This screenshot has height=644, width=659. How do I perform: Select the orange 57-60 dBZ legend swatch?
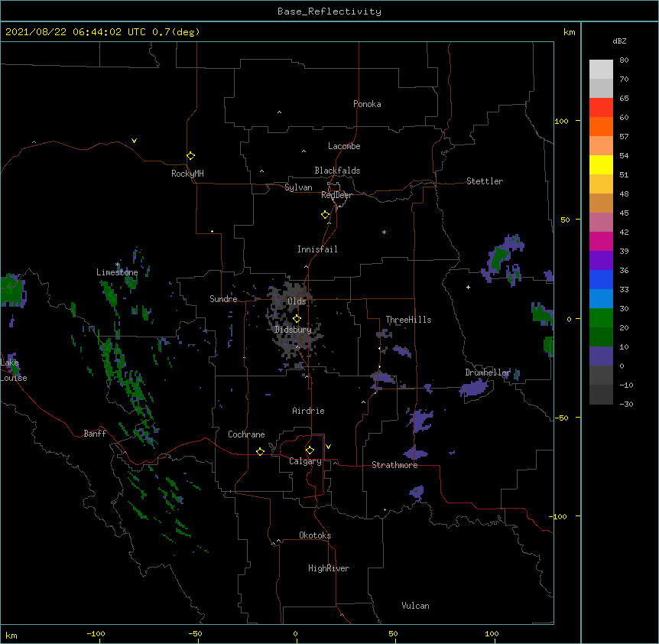click(601, 126)
